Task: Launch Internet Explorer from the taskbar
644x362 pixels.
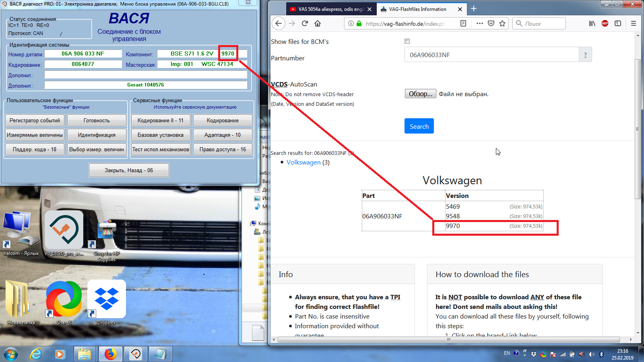Action: [x=36, y=354]
